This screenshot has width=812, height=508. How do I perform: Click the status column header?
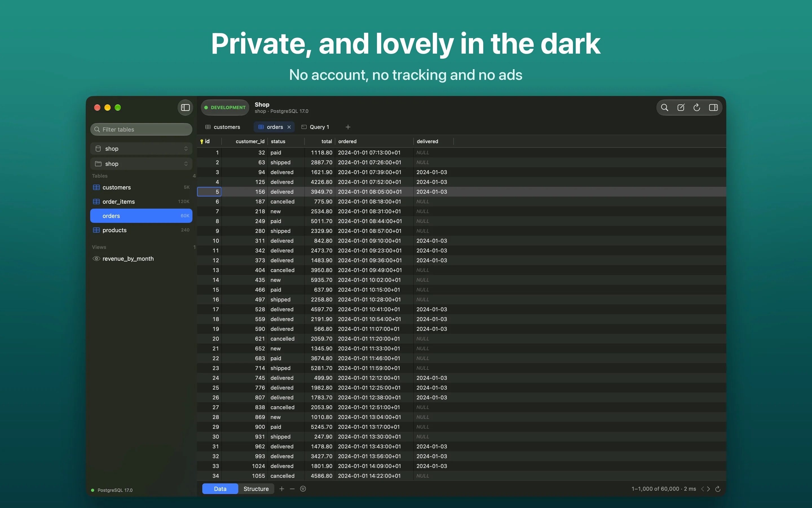pos(286,141)
